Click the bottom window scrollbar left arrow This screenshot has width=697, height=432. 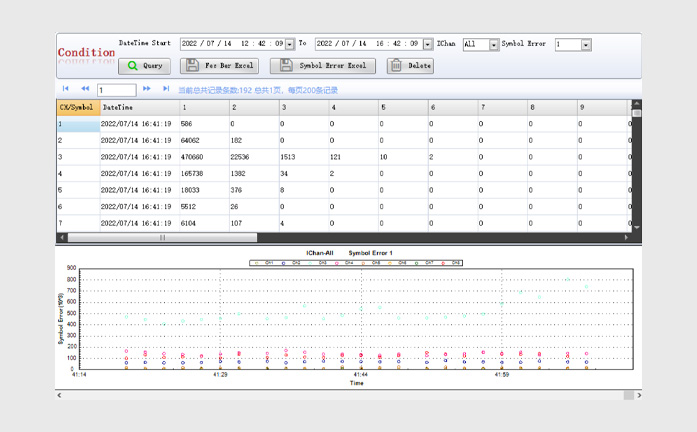coord(60,395)
